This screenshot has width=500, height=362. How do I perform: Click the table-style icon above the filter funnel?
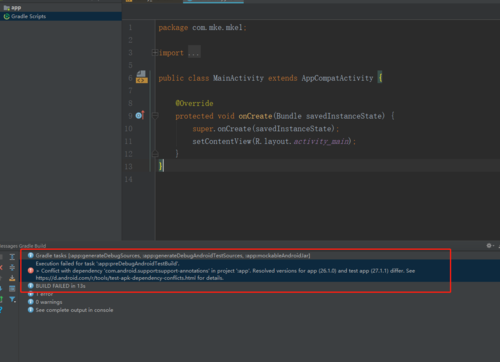pos(12,289)
